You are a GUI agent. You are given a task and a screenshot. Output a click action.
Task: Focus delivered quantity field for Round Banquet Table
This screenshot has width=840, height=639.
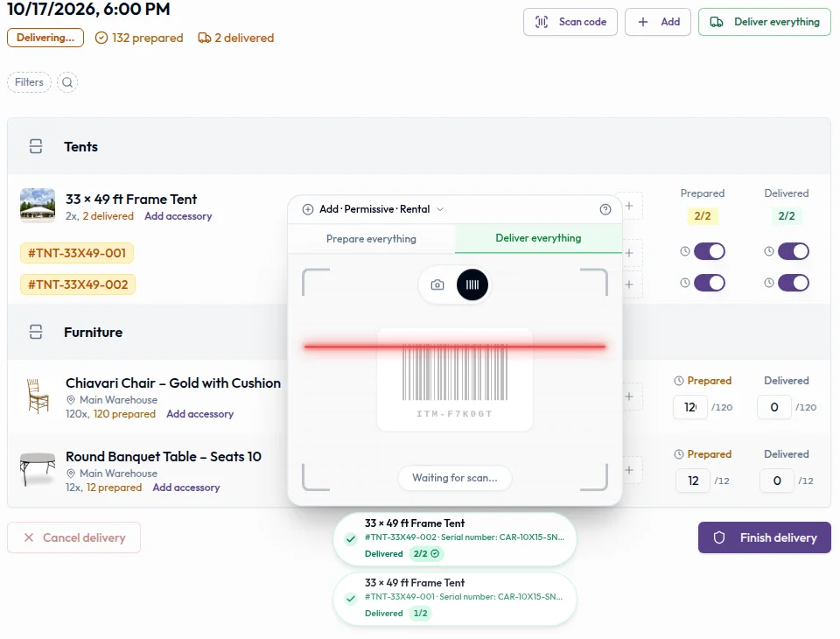(x=777, y=481)
